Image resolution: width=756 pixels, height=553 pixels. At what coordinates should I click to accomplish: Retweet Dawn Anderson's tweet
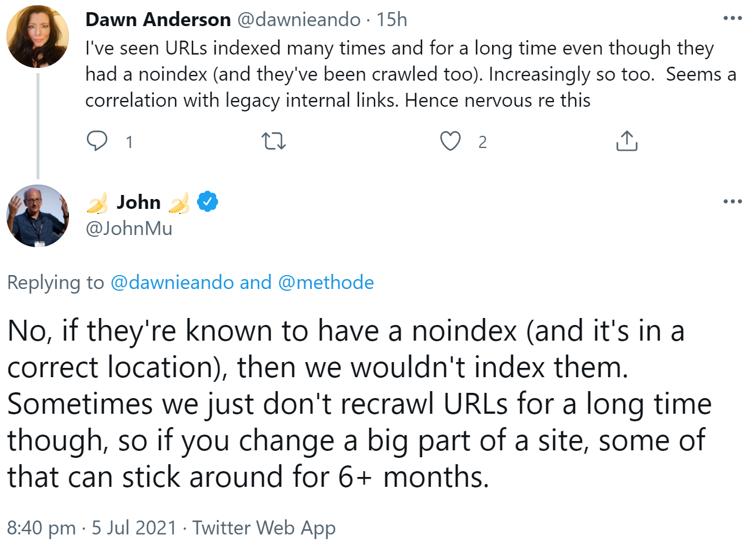274,141
